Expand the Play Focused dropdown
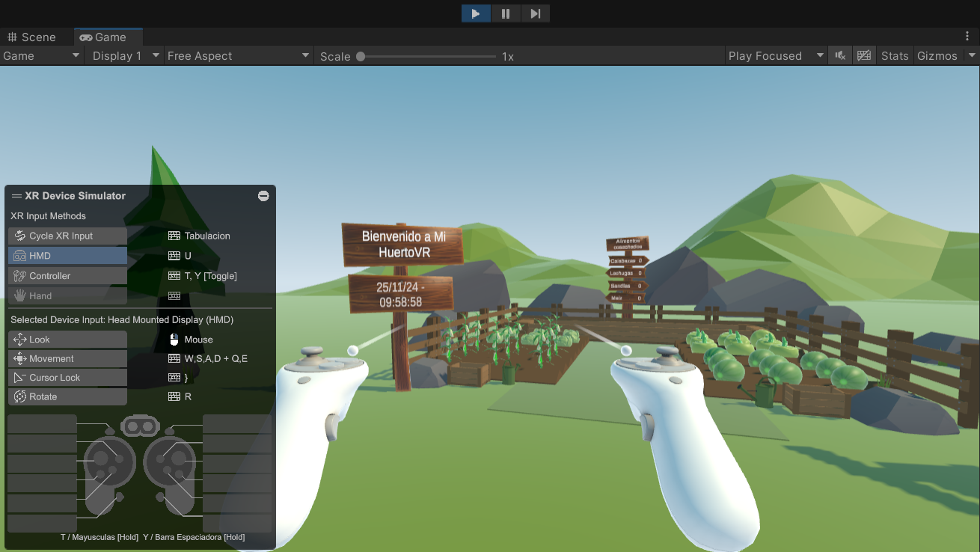 pos(775,56)
